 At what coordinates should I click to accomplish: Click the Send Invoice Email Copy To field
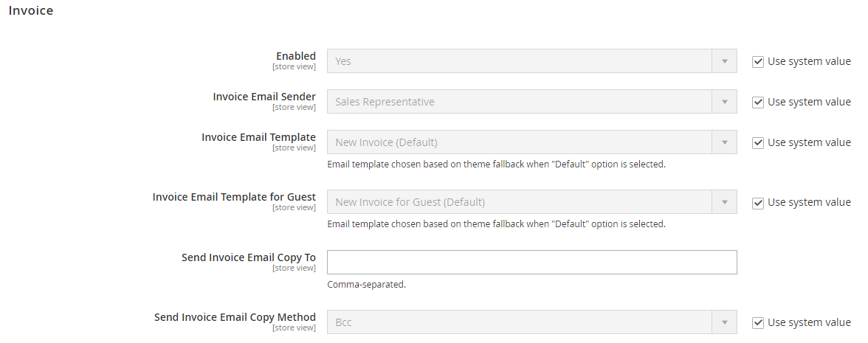point(531,263)
